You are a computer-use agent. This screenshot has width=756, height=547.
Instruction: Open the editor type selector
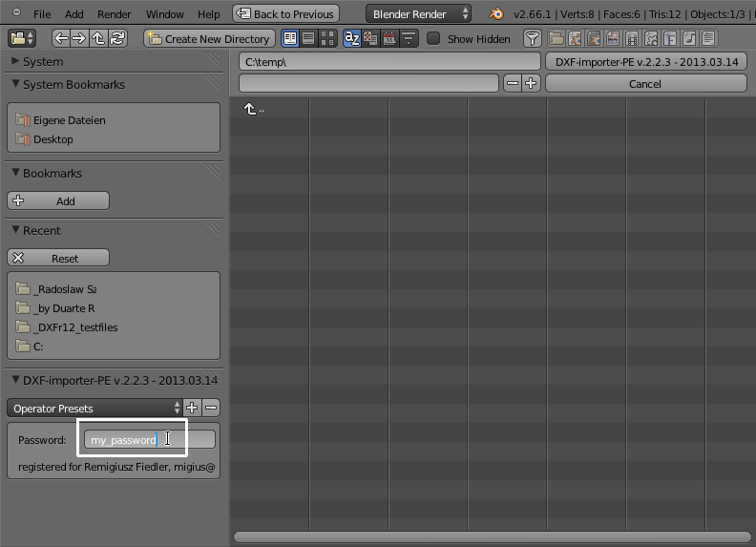22,38
